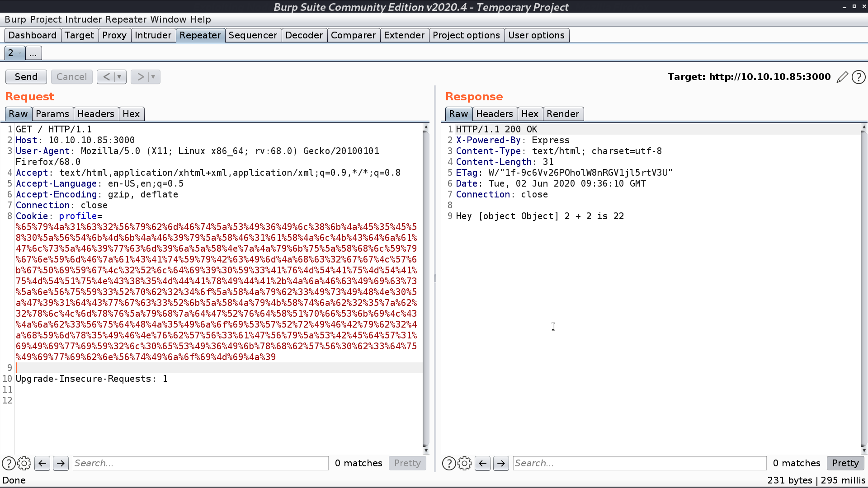The height and width of the screenshot is (488, 868).
Task: Click the Cookie header line in request
Action: pos(59,216)
